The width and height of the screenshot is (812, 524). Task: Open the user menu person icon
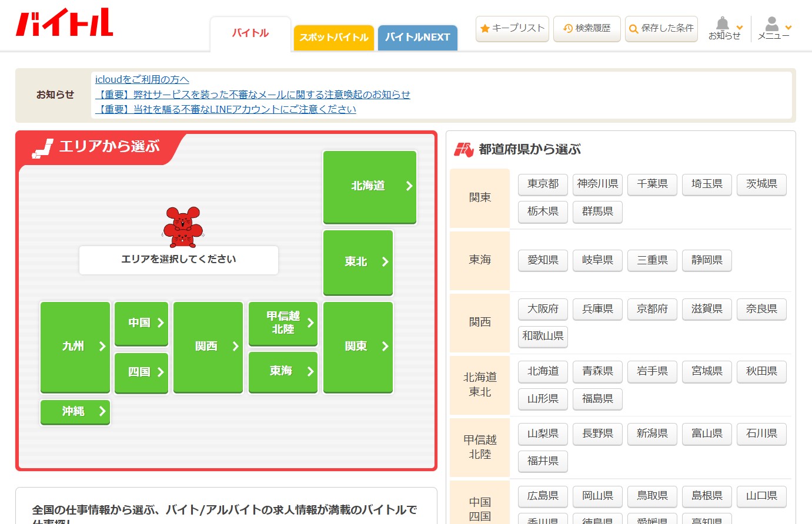click(772, 23)
